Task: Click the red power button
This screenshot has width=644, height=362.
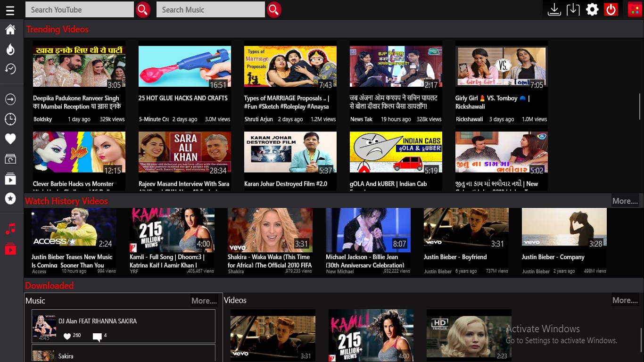Action: 611,9
